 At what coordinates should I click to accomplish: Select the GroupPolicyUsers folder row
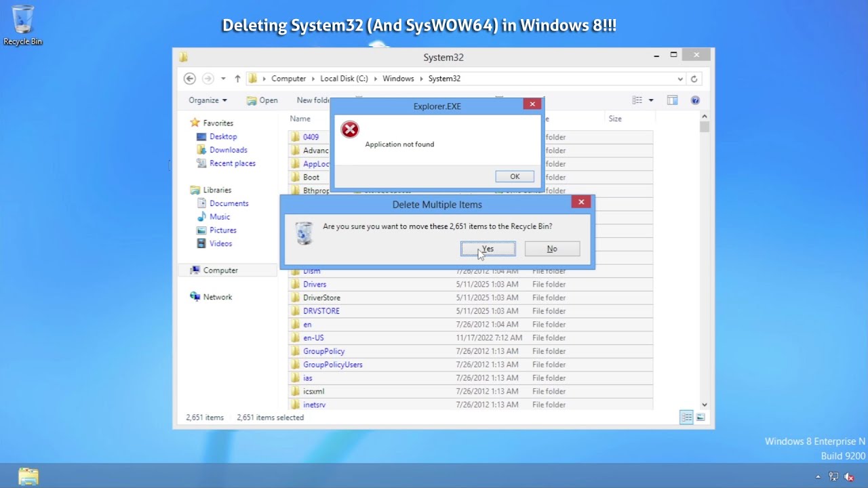(x=470, y=365)
